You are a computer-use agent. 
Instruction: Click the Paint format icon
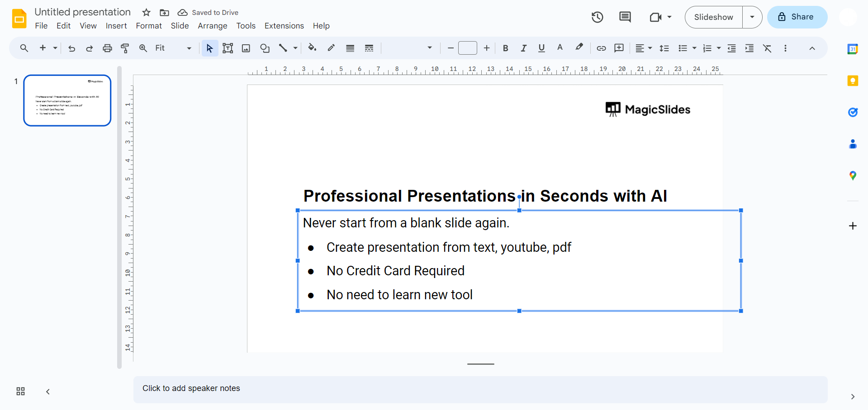tap(125, 48)
